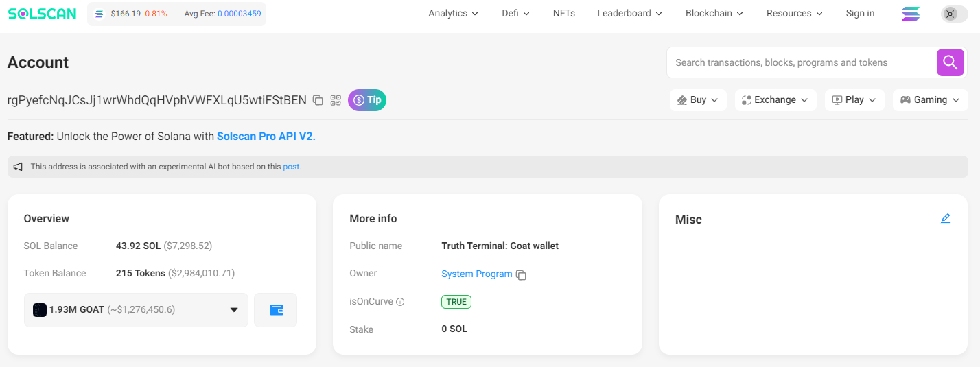Edit the Misc panel with pencil icon
980x367 pixels.
(946, 218)
